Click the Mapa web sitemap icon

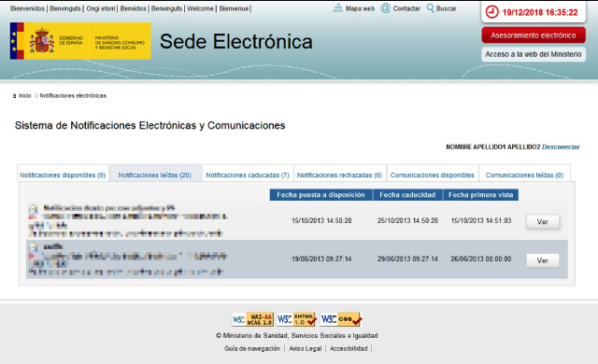pos(338,8)
